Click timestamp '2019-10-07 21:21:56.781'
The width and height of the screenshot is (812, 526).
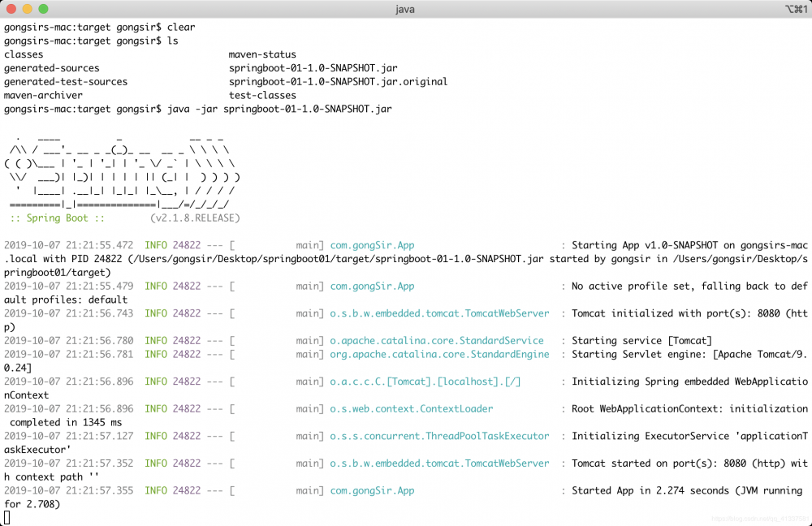(x=69, y=354)
